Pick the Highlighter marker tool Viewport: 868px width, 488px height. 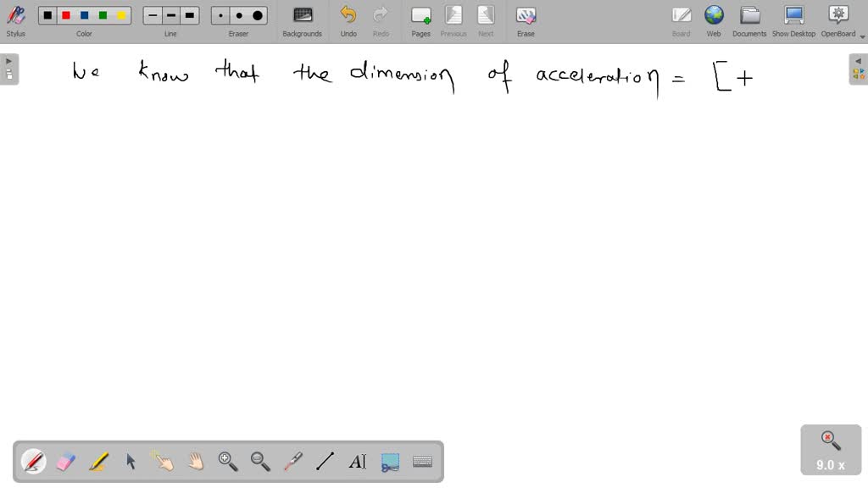click(99, 461)
